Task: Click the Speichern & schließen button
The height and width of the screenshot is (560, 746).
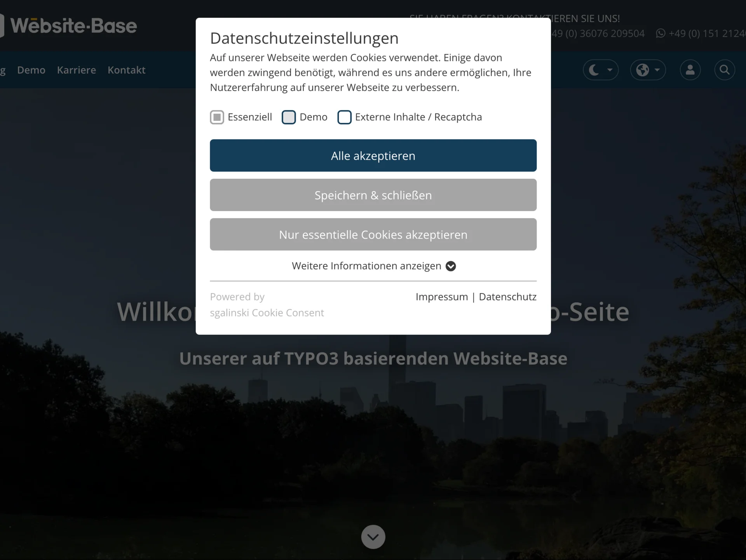Action: click(373, 195)
